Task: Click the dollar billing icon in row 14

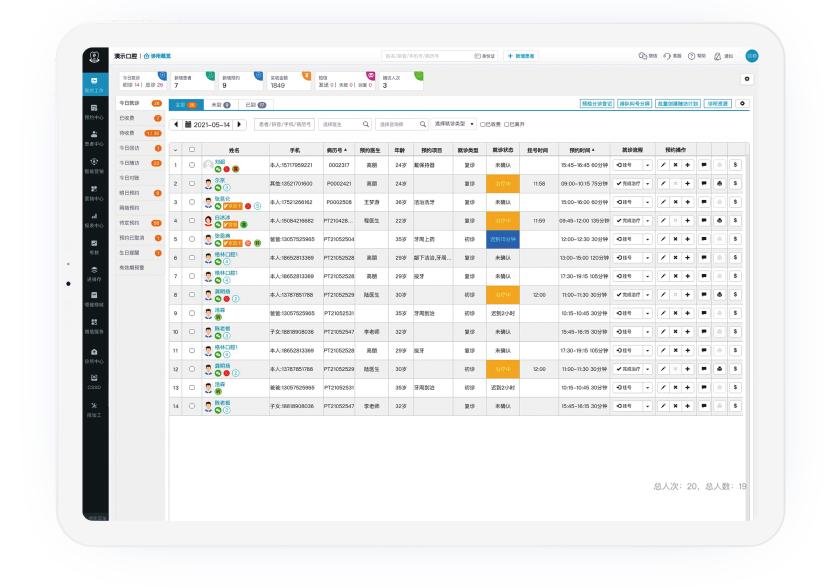Action: (735, 406)
